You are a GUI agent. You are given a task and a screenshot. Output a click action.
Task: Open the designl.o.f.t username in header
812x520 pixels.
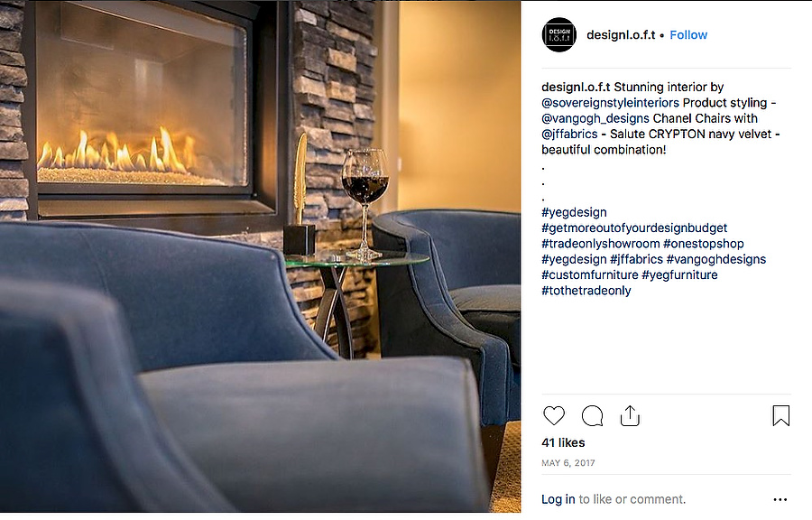click(x=621, y=34)
